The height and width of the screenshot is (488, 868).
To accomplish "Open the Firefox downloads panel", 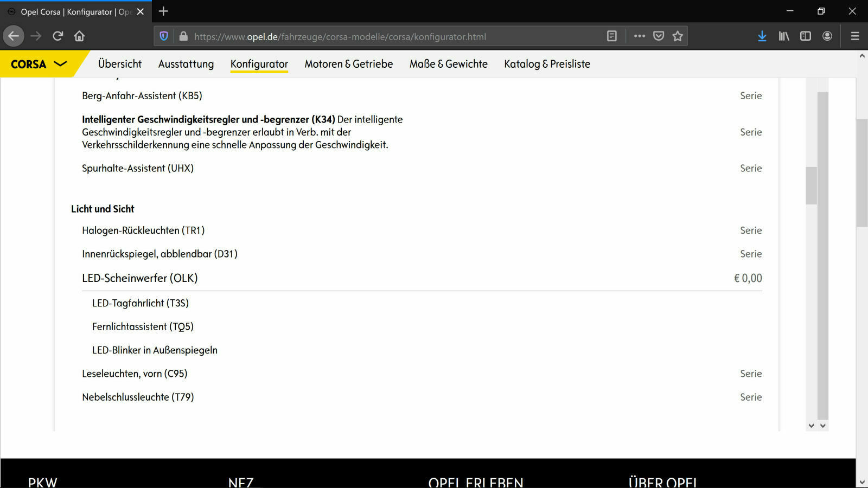I will point(762,36).
